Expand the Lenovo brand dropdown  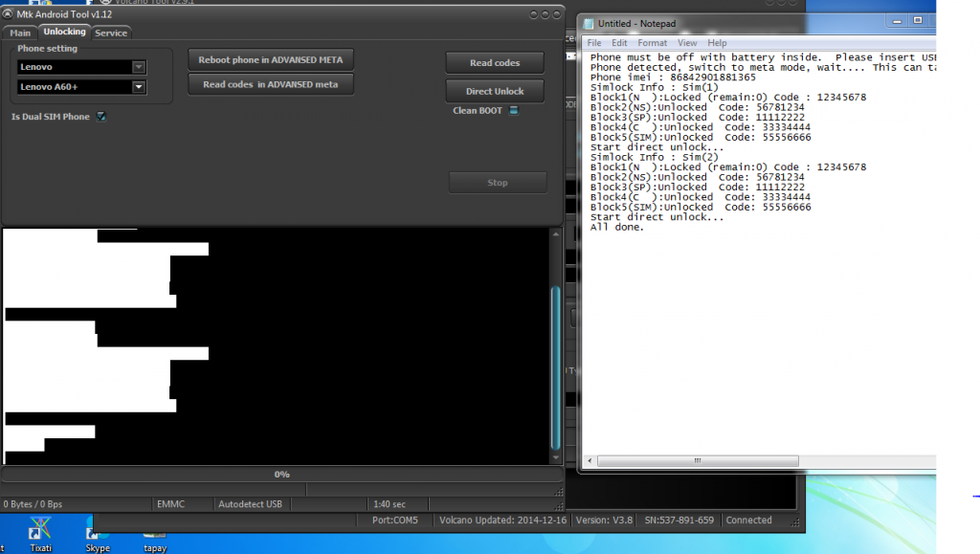pos(139,67)
